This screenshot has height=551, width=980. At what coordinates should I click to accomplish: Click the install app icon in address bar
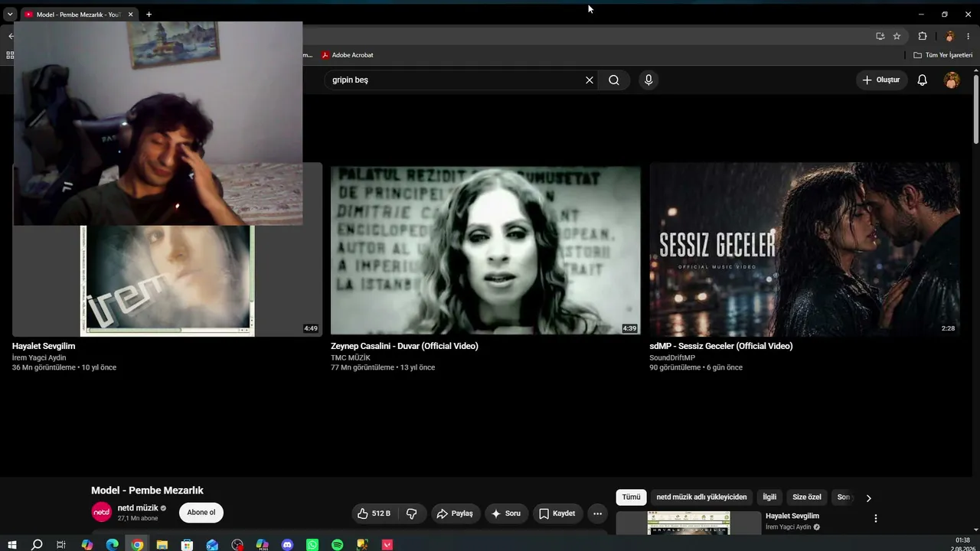pyautogui.click(x=880, y=36)
